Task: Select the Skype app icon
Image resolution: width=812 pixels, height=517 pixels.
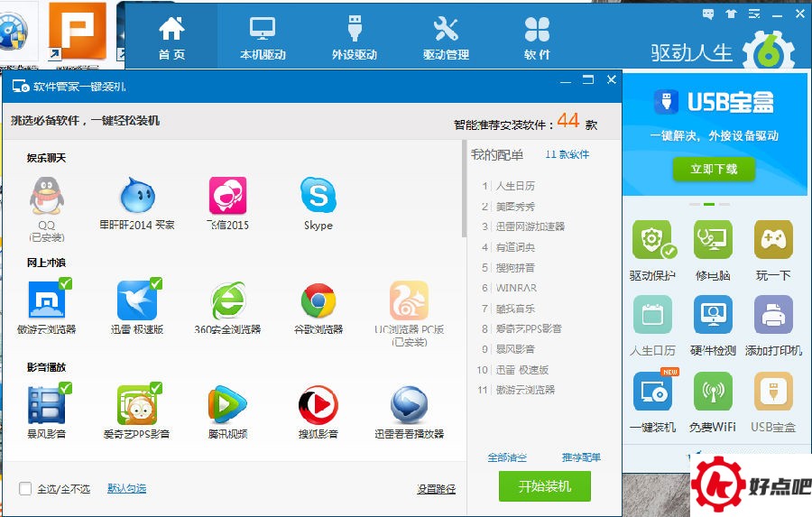Action: point(318,196)
